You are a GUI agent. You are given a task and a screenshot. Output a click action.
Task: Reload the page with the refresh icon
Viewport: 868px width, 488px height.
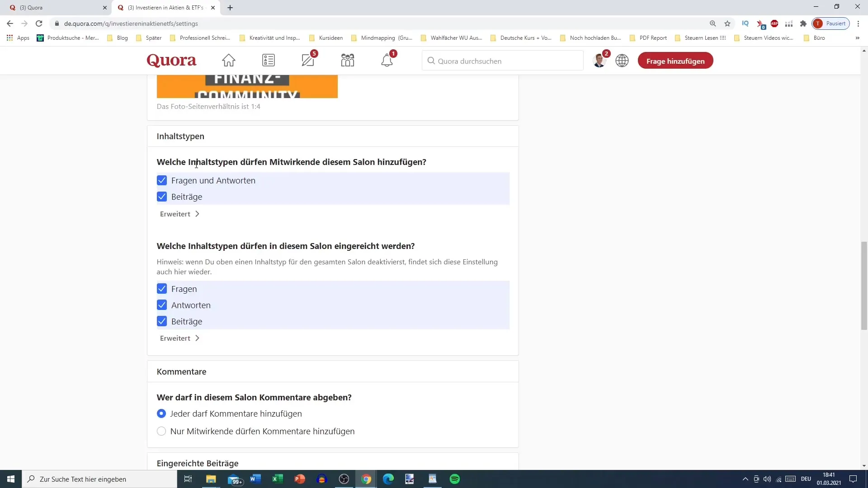[39, 23]
